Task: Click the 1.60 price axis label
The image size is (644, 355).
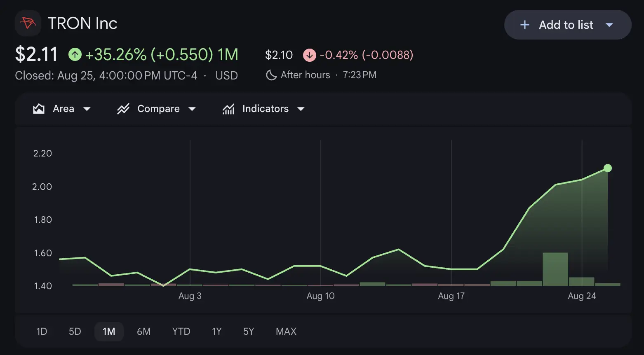Action: coord(43,253)
